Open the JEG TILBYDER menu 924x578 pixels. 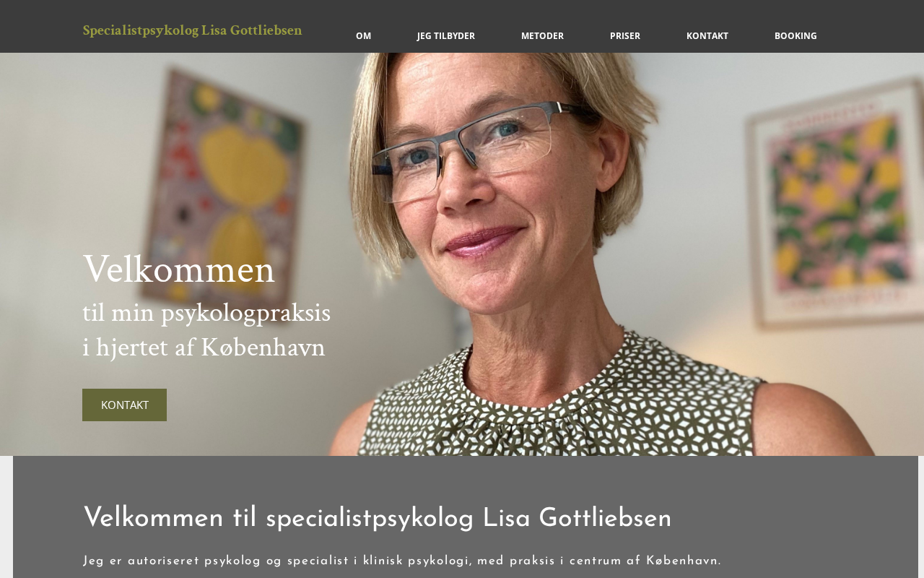tap(446, 35)
